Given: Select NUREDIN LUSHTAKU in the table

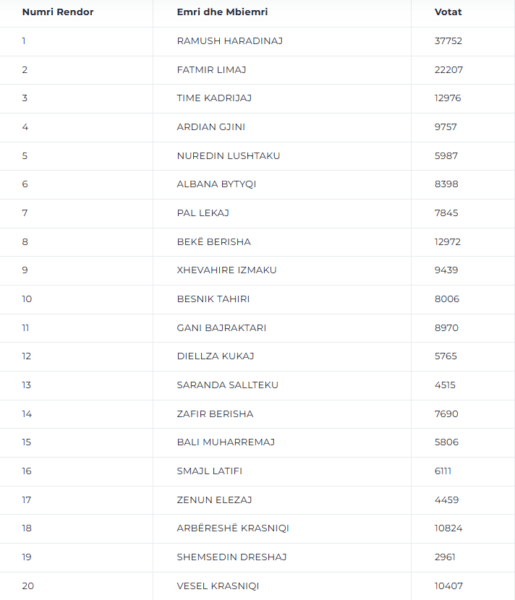Looking at the screenshot, I should point(228,156).
